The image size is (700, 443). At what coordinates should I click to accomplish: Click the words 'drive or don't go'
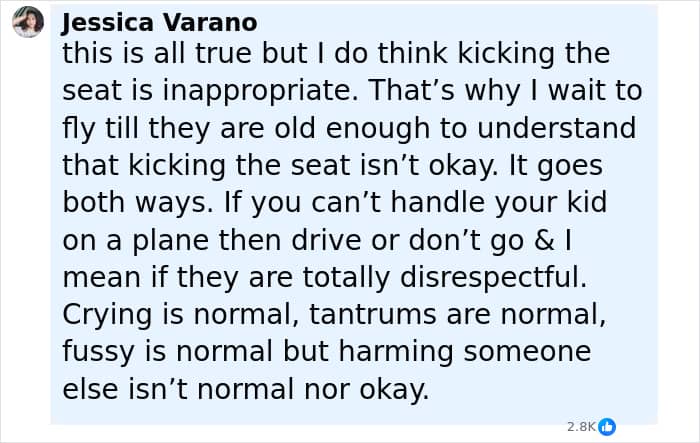pyautogui.click(x=408, y=240)
